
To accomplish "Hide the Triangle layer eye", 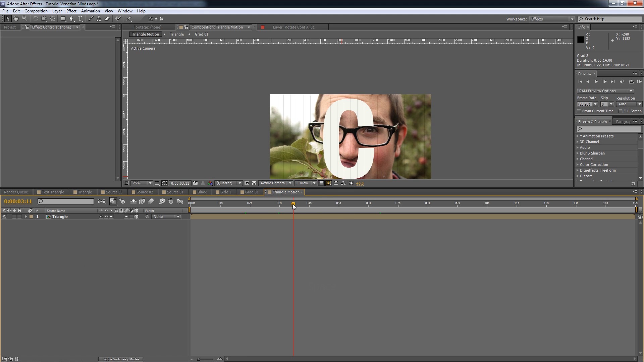I will point(4,217).
